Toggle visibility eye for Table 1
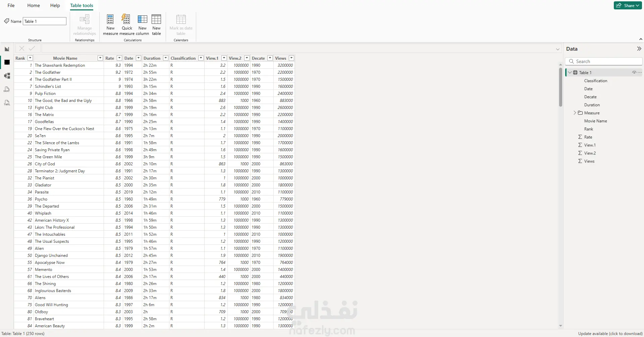 pyautogui.click(x=634, y=72)
